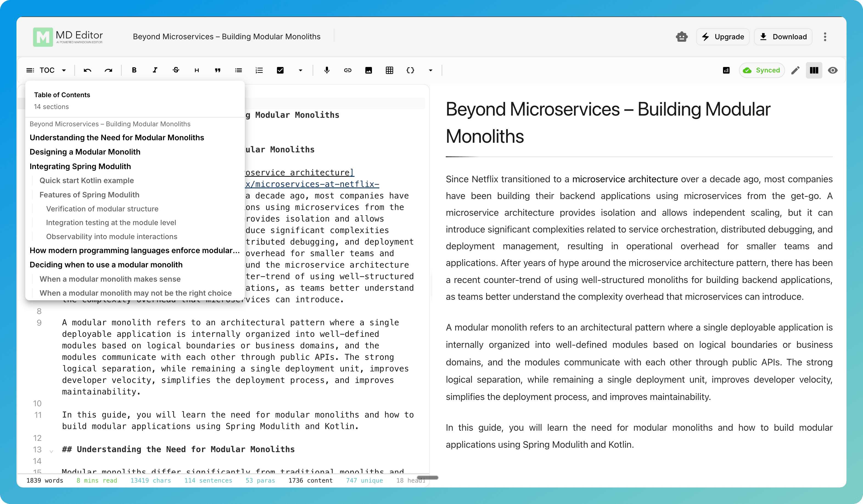Viewport: 863px width, 504px height.
Task: Go to Beyond Microservices TOC entry
Action: [110, 124]
